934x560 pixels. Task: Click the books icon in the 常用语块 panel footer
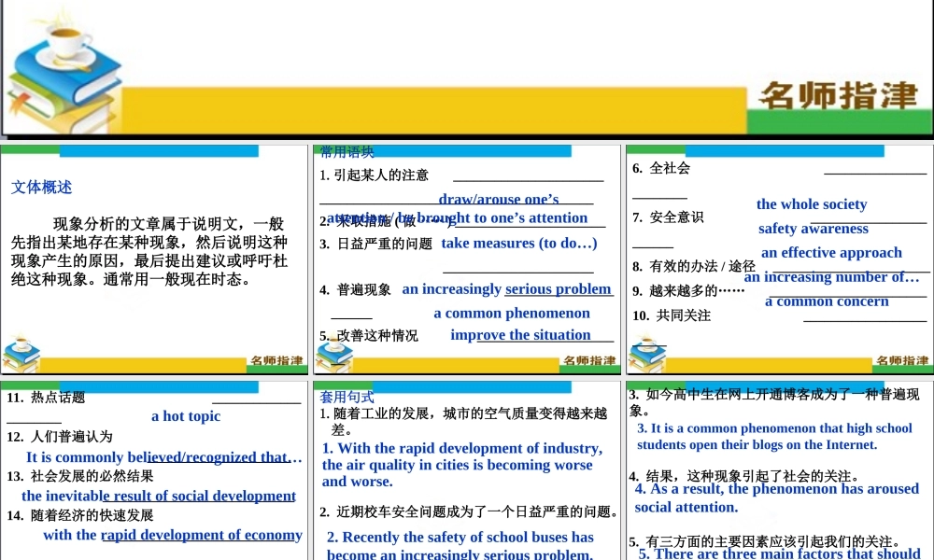333,353
